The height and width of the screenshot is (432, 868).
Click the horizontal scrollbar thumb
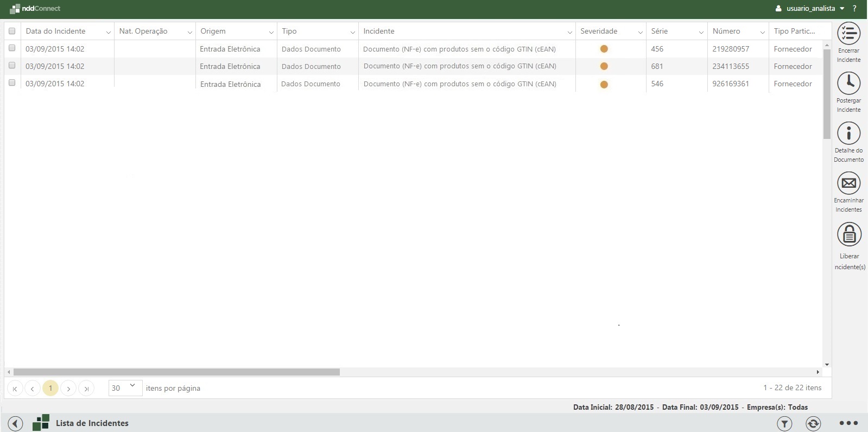click(176, 372)
